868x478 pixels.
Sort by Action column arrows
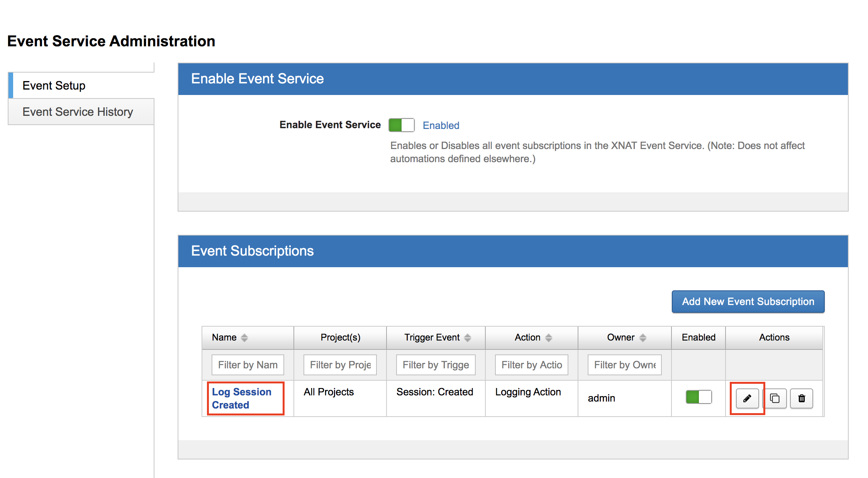coord(549,338)
